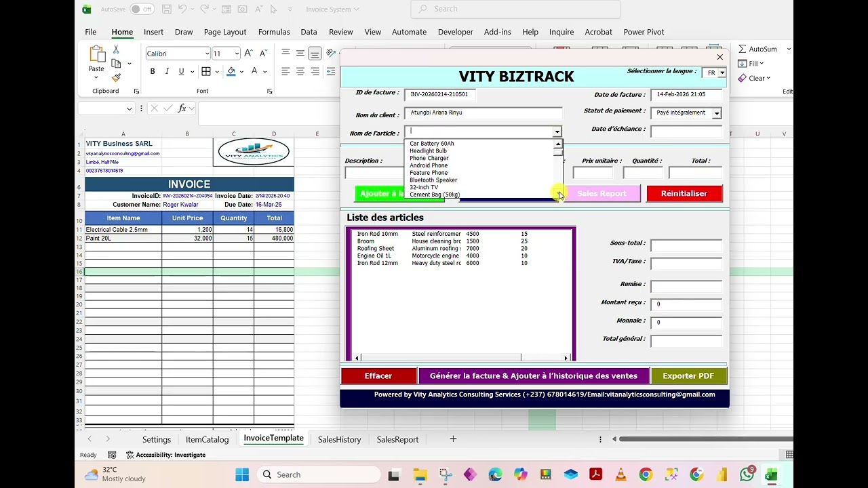This screenshot has width=868, height=488.
Task: Open the Name Box dropdown
Action: 129,108
